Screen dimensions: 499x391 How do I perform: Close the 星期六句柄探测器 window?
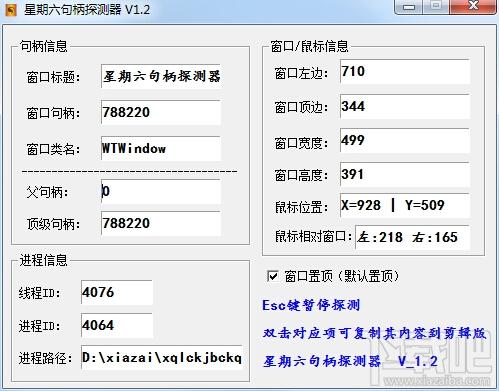pos(473,7)
